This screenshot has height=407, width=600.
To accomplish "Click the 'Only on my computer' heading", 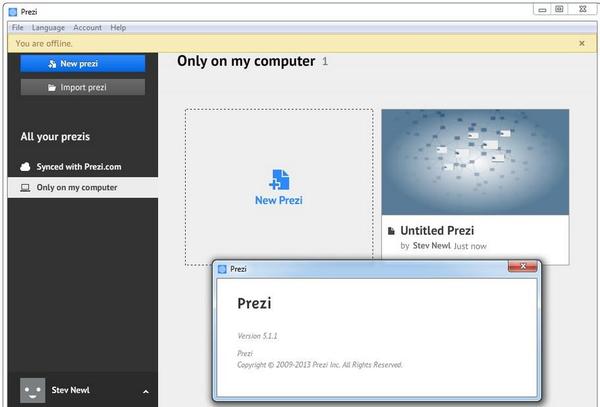I will tap(246, 61).
